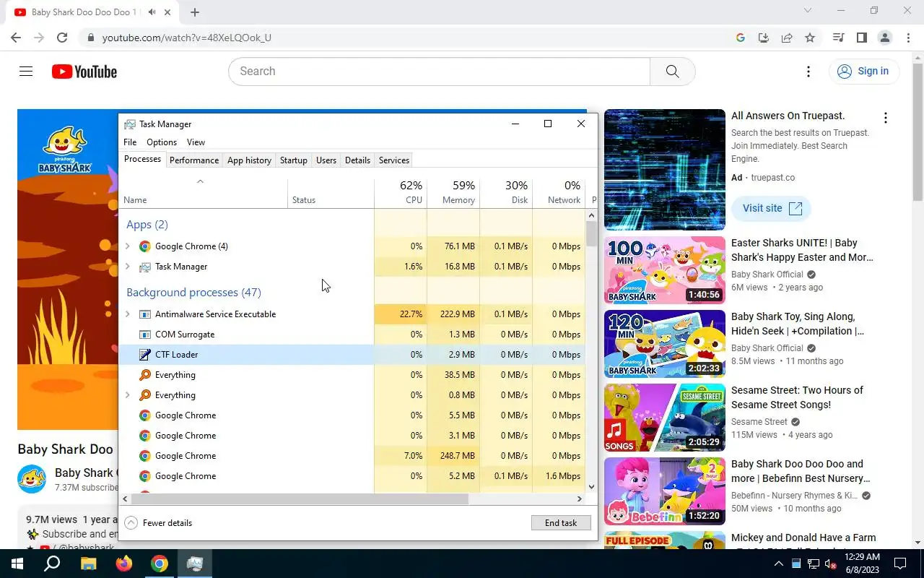Open the Sesame Street Two Hours thumbnail
The image size is (924, 578).
point(665,418)
